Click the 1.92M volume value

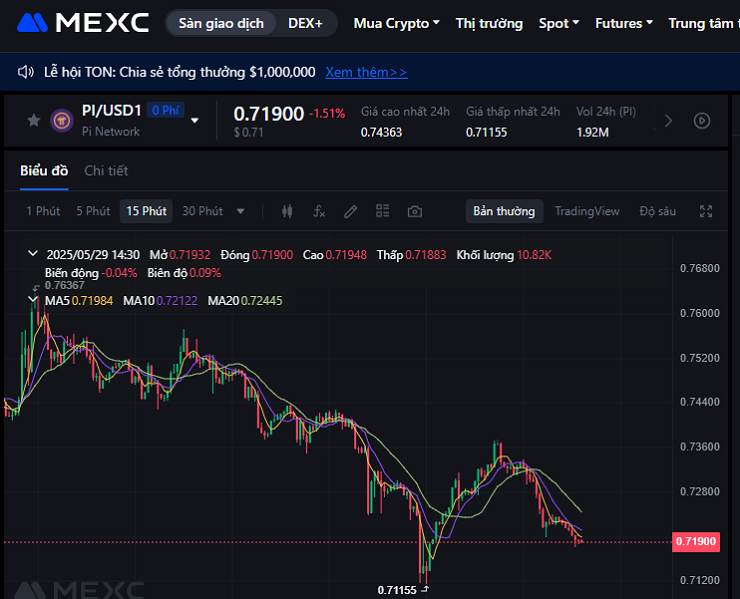(592, 132)
